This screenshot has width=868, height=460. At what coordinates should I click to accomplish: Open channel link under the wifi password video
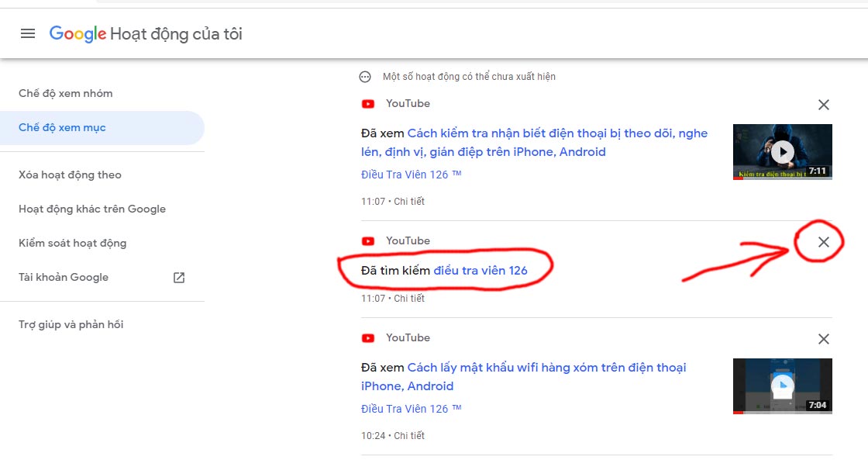pos(412,409)
